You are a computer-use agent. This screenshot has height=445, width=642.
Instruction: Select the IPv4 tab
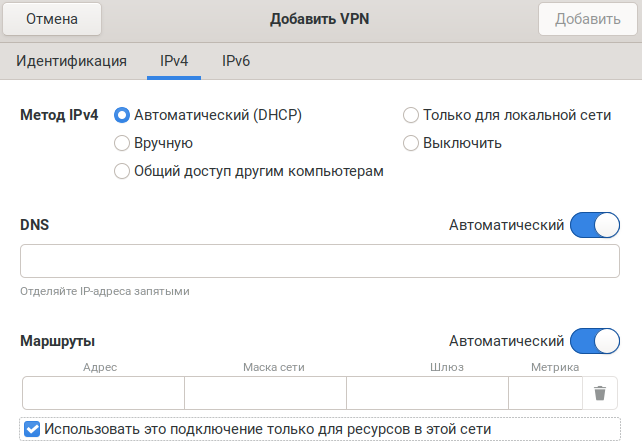174,61
